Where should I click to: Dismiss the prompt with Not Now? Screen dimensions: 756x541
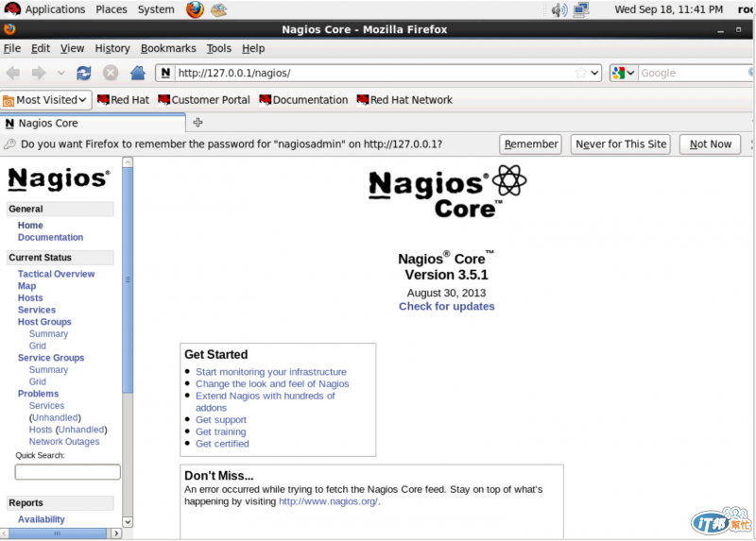click(x=710, y=144)
